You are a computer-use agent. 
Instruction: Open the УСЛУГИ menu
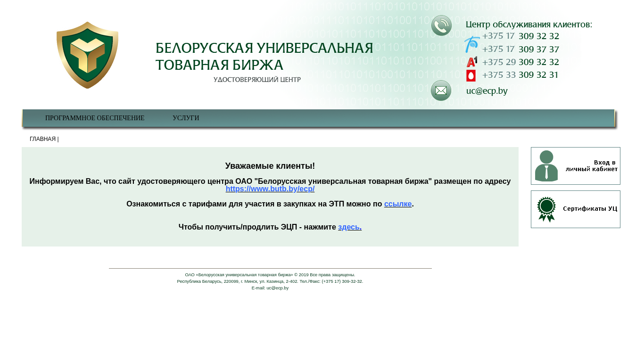(186, 118)
